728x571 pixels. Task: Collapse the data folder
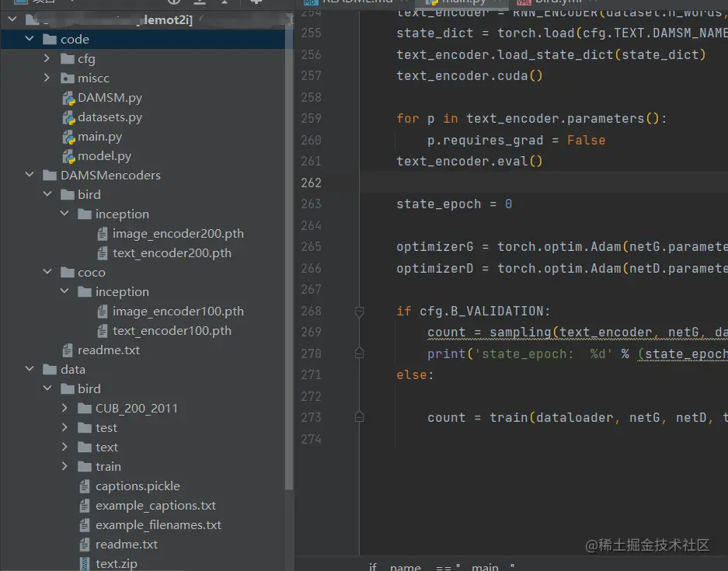(30, 368)
